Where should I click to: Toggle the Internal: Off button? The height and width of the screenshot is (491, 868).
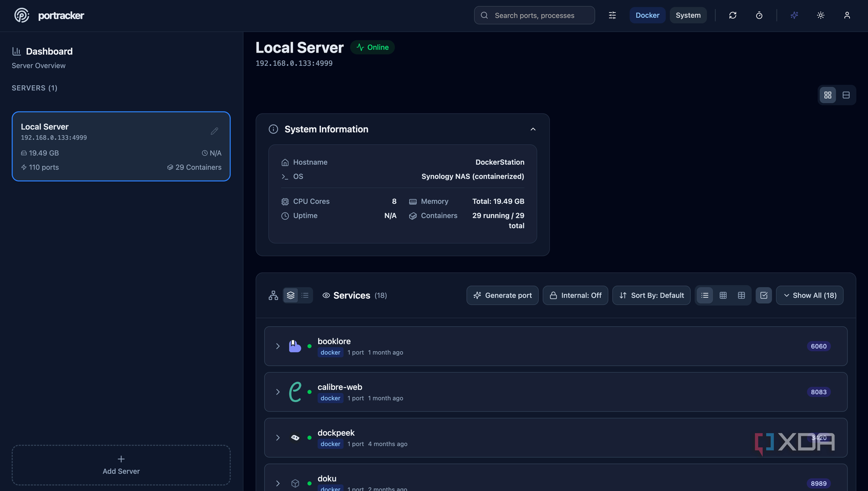tap(576, 296)
